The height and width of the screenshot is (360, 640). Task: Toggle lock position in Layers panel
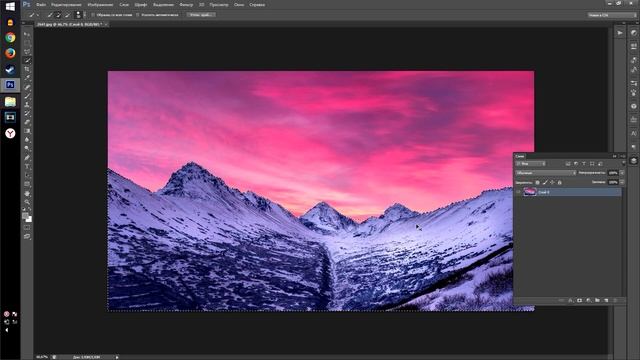(x=552, y=182)
